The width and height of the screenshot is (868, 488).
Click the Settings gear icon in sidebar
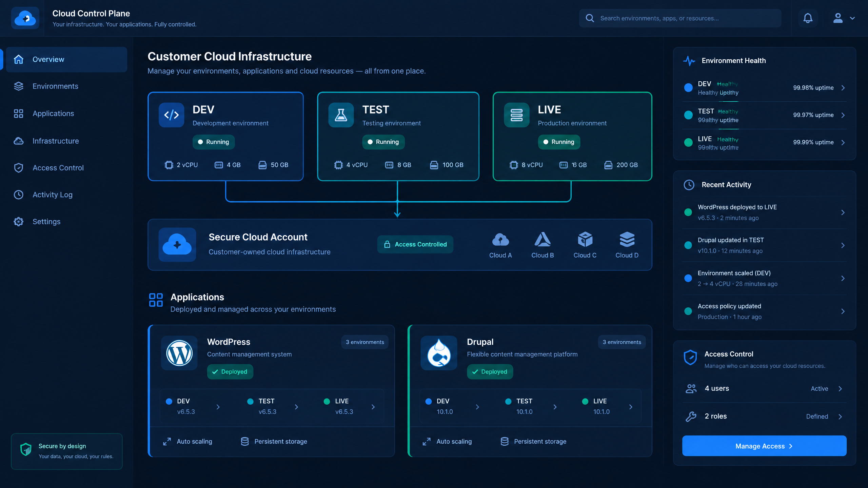tap(19, 222)
